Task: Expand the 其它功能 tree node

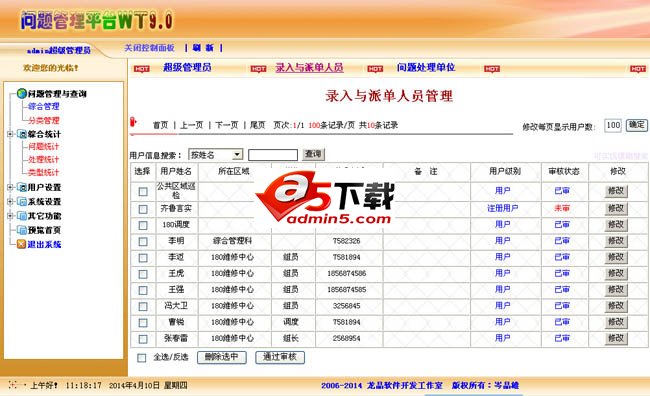Action: tap(10, 216)
